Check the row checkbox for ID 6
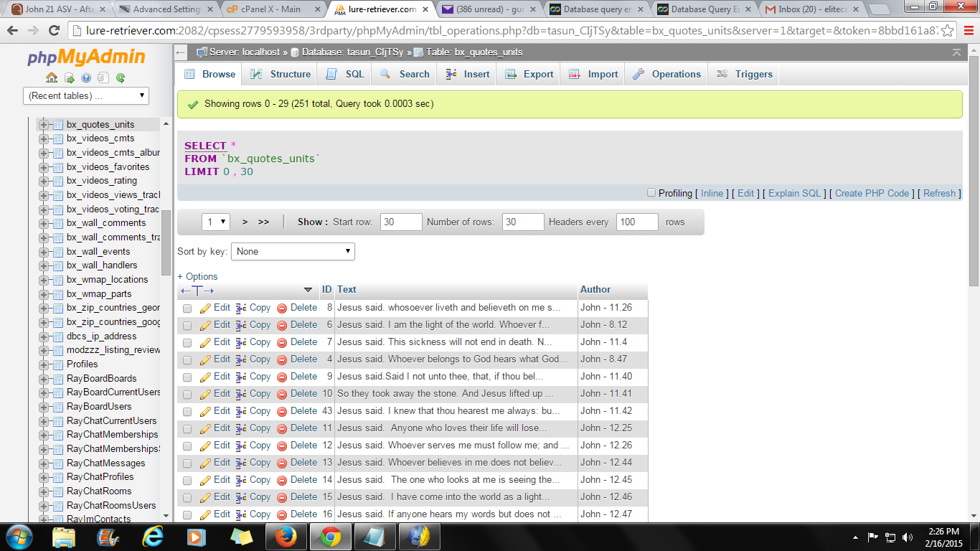The image size is (980, 551). pyautogui.click(x=187, y=326)
